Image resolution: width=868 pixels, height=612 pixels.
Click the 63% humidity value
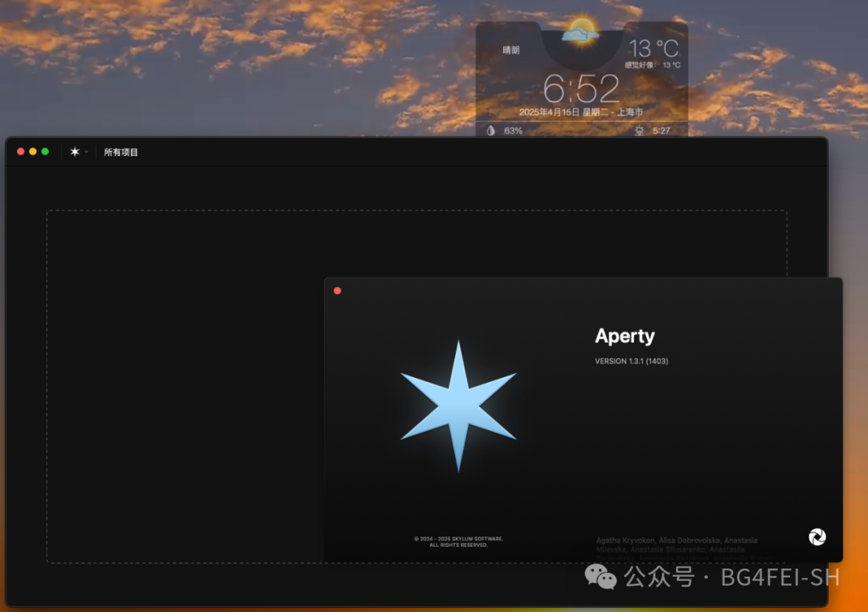point(513,131)
